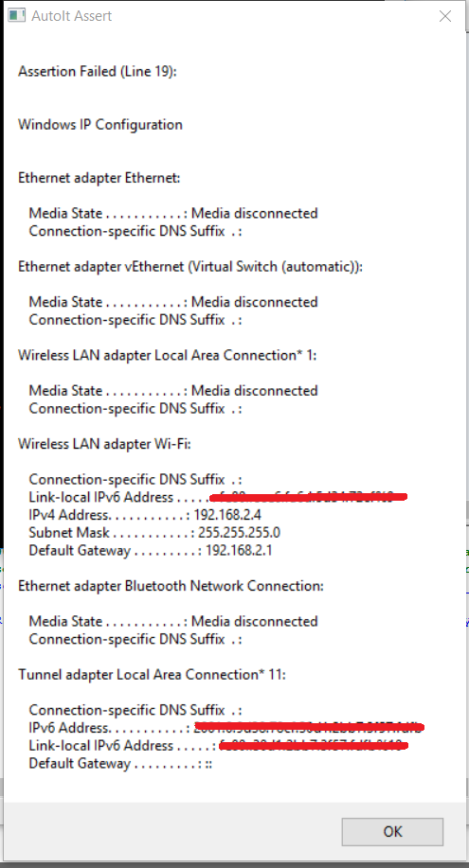Viewport: 469px width, 868px height.
Task: Click the redacted IPv6 Address under Tunnel adapter
Action: click(309, 727)
